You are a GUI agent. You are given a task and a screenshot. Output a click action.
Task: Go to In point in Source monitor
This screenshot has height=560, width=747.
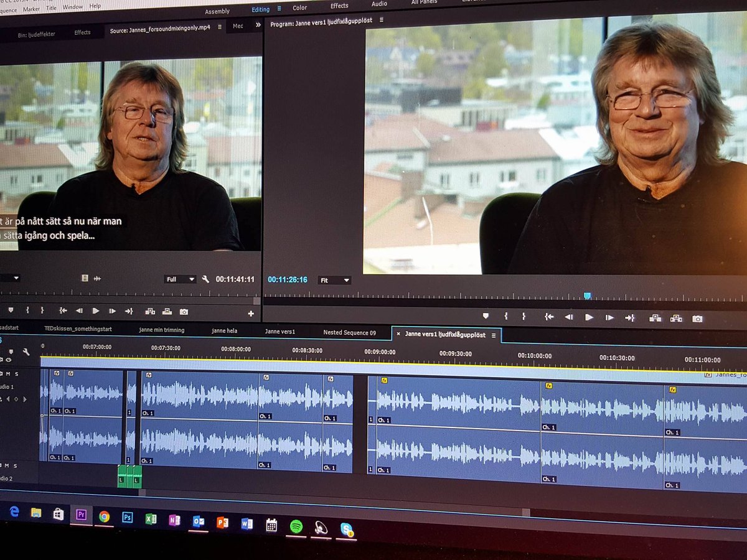coord(63,310)
